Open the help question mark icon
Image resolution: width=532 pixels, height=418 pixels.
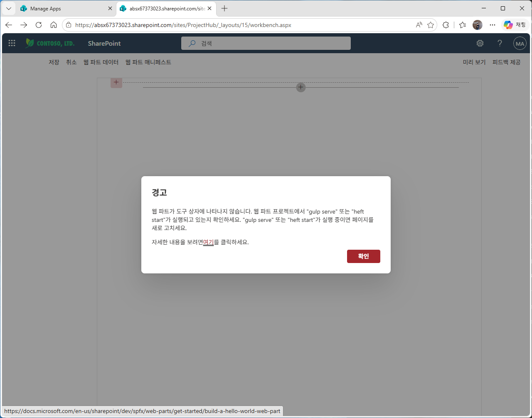pos(500,43)
